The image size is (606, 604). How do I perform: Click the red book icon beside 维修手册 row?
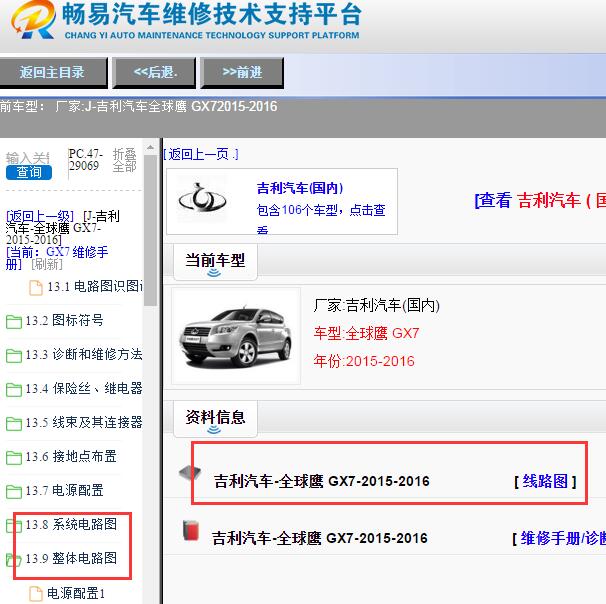[x=191, y=530]
